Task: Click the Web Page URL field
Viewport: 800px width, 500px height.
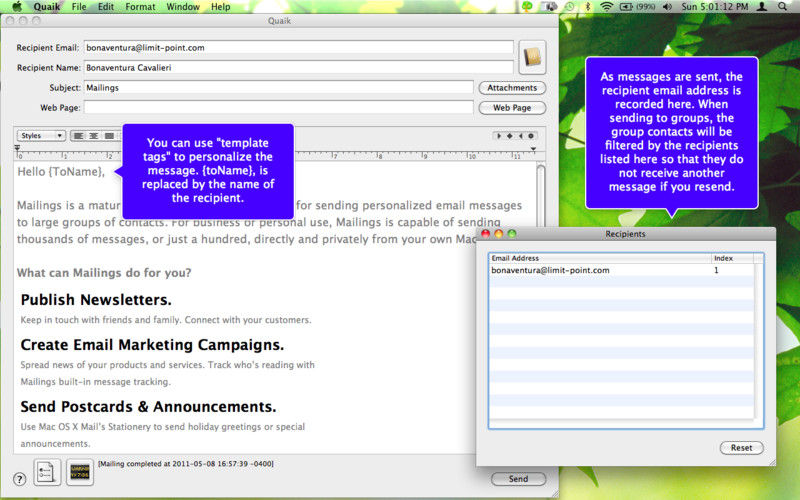Action: tap(279, 108)
